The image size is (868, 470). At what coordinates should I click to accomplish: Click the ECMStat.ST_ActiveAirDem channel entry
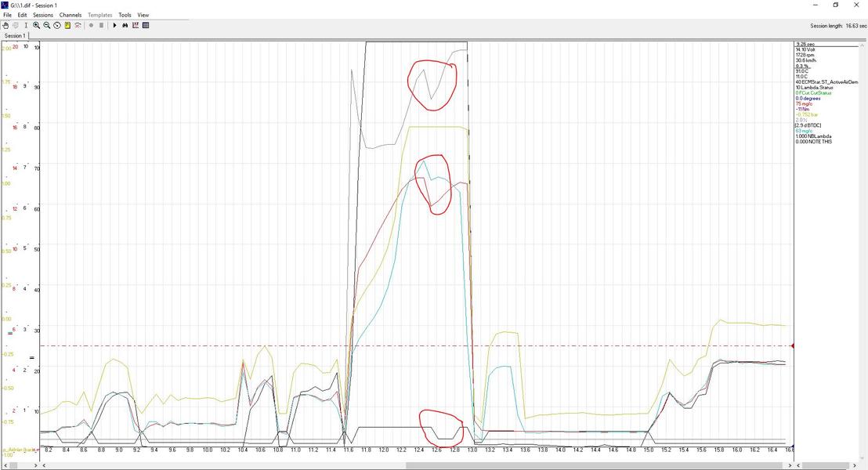coord(826,82)
